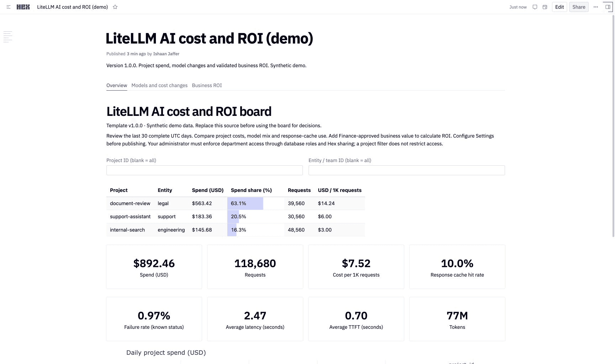
Task: Click the $563.42 spend cell
Action: 208,203
